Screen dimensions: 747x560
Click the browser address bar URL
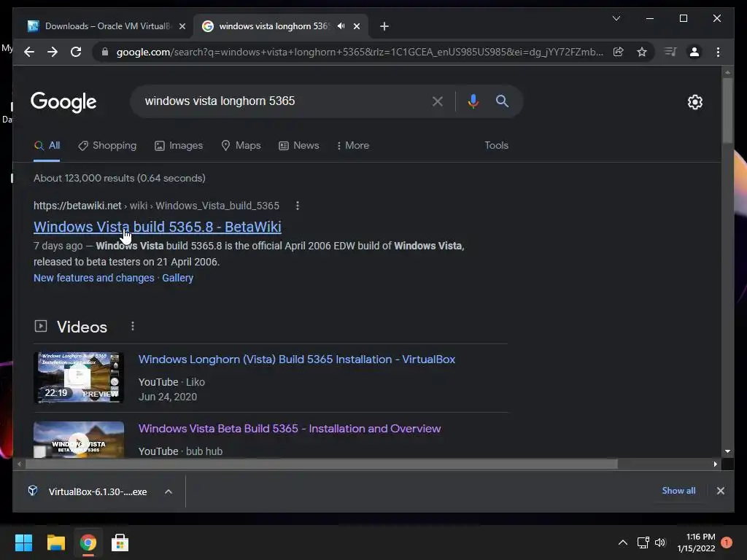point(360,52)
